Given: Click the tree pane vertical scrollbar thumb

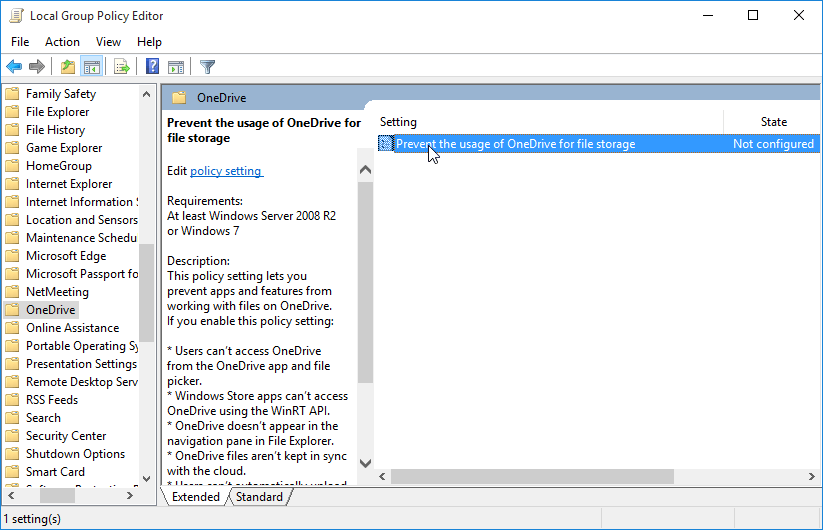Looking at the screenshot, I should (x=147, y=293).
